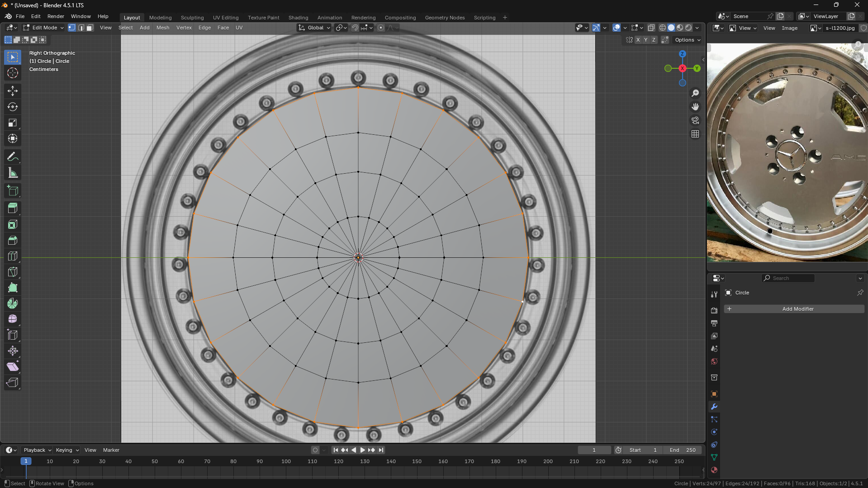Enable X axis mirror toggle
Screen dimensions: 868x488
point(638,40)
